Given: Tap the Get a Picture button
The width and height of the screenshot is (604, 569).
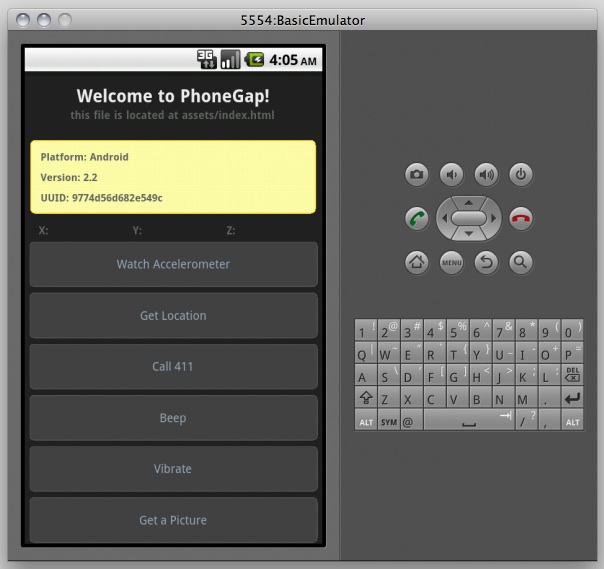Looking at the screenshot, I should click(174, 520).
